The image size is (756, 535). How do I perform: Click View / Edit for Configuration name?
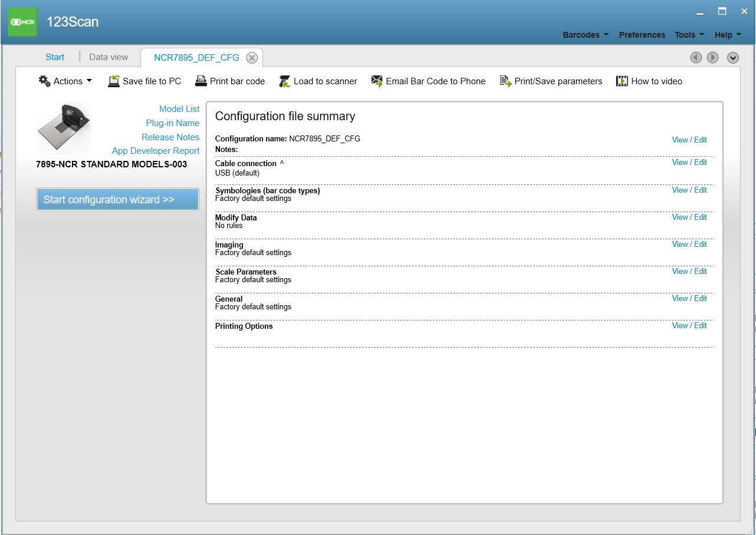[689, 140]
